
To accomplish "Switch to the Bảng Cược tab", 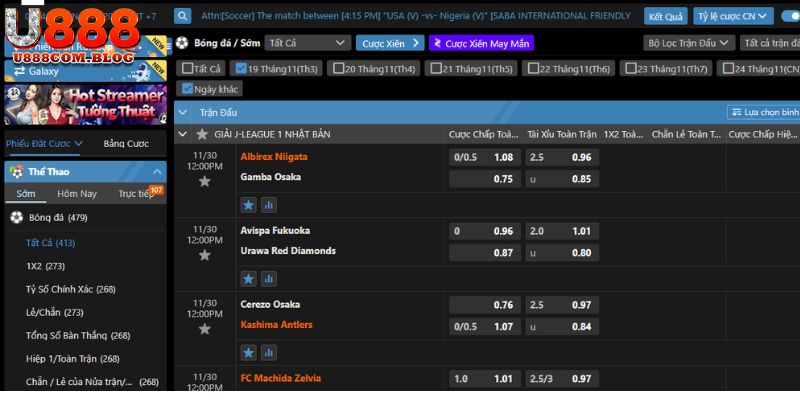I will tap(126, 143).
